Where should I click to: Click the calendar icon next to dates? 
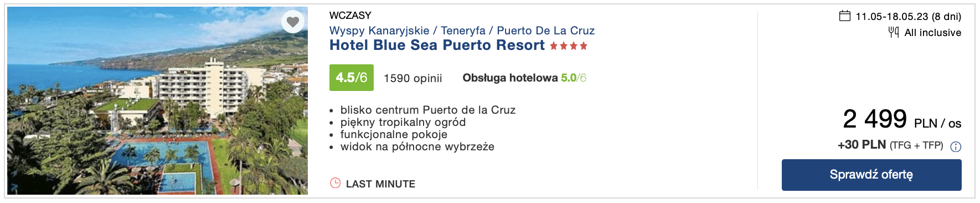[x=844, y=16]
